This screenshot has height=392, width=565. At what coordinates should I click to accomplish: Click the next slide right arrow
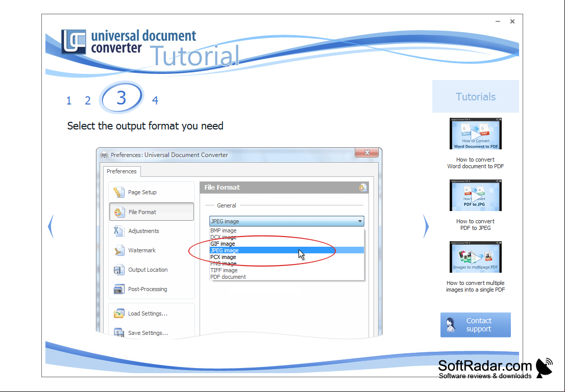click(426, 226)
